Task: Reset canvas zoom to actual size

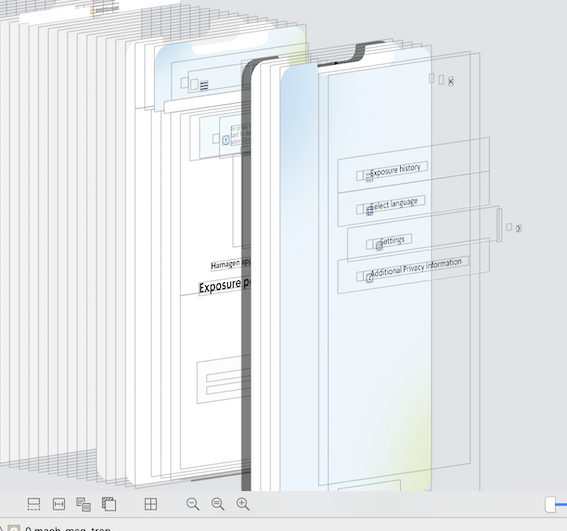Action: (218, 504)
